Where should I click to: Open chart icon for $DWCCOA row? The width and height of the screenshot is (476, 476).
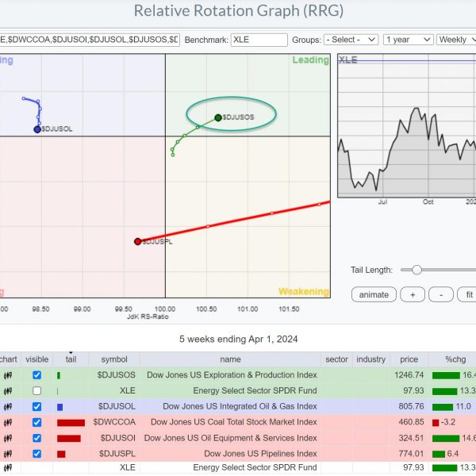(x=8, y=423)
